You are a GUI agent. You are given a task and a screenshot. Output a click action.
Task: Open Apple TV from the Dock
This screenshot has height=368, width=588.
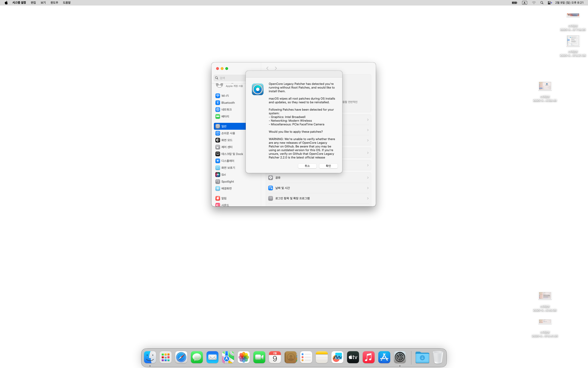coord(353,357)
